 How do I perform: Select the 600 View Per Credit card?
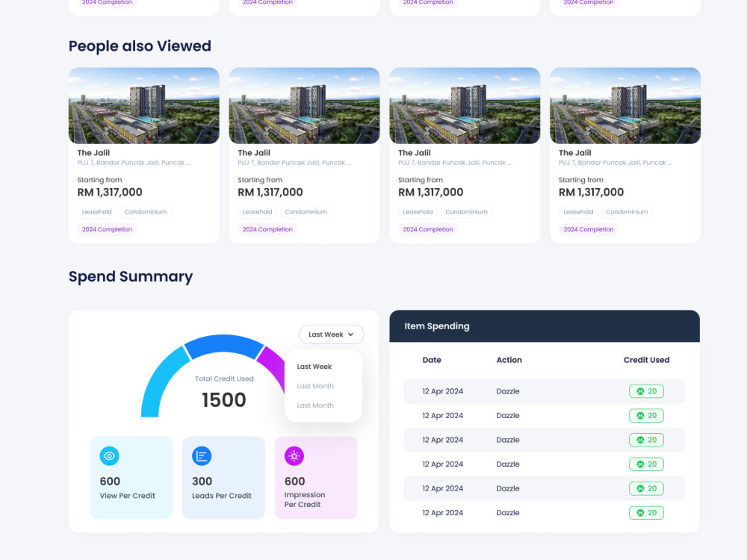coord(131,478)
